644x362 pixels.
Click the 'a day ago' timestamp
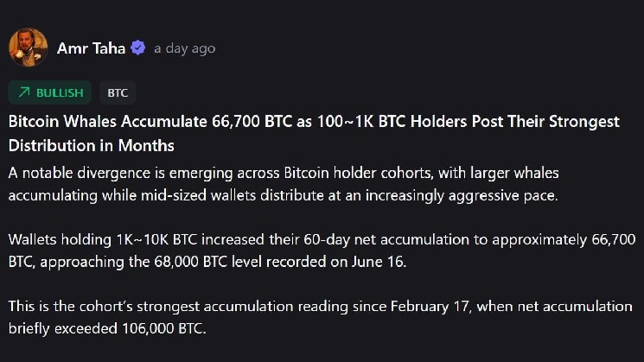click(x=184, y=48)
